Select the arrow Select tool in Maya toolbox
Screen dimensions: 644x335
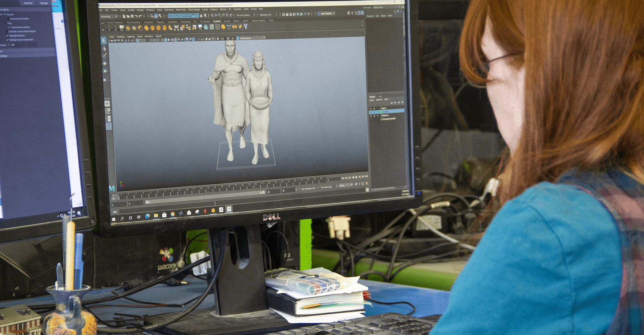point(103,40)
